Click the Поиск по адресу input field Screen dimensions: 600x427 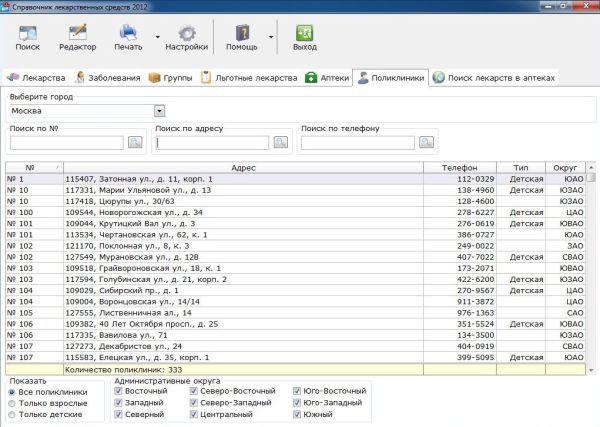coord(212,143)
